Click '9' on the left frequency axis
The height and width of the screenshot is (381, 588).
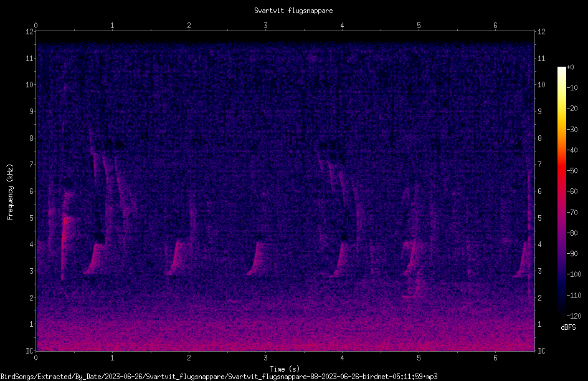tap(31, 112)
